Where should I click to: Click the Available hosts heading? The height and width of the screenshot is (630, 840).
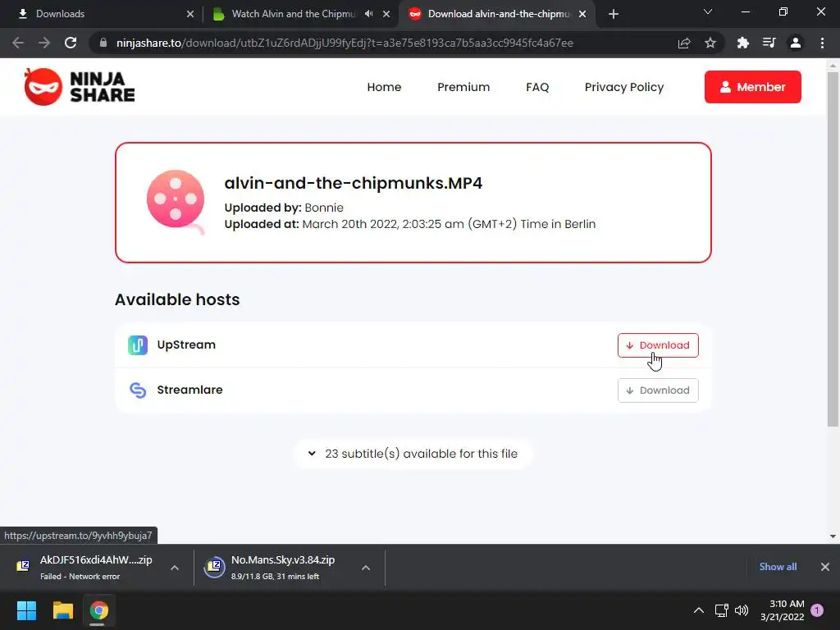coord(177,299)
